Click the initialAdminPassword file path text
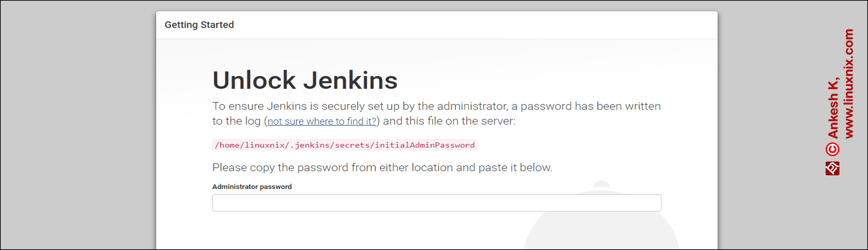The width and height of the screenshot is (868, 250). click(x=344, y=145)
